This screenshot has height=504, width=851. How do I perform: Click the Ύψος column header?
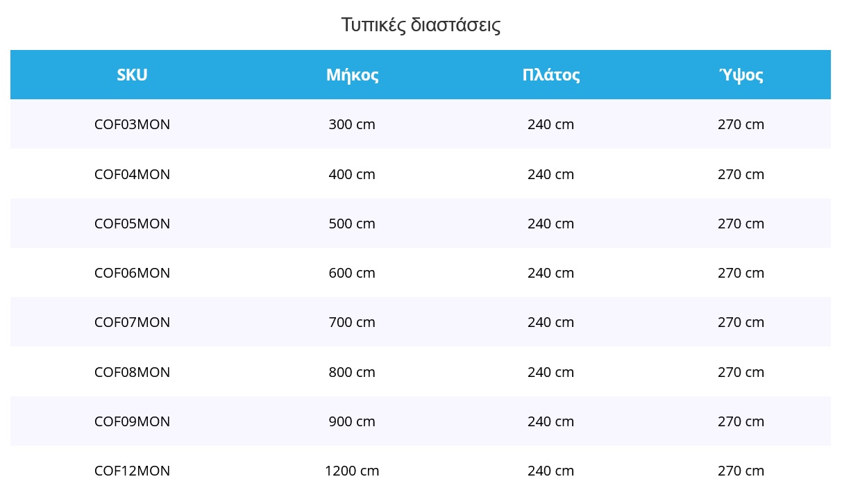pyautogui.click(x=741, y=75)
